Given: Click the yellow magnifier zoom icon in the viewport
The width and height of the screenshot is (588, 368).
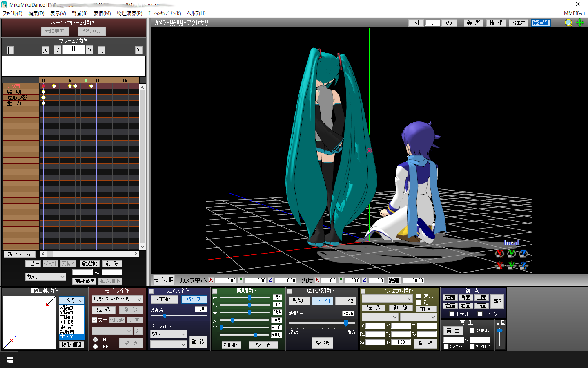Looking at the screenshot, I should 568,23.
